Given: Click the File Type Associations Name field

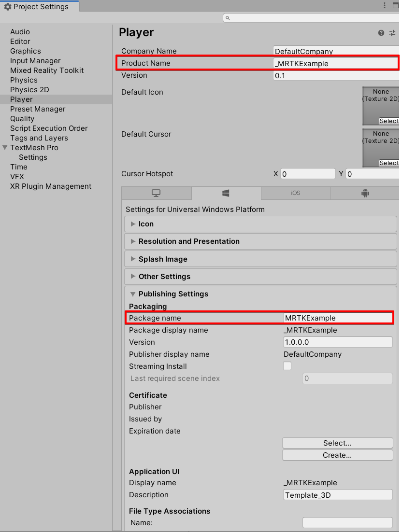Looking at the screenshot, I should coord(348,522).
